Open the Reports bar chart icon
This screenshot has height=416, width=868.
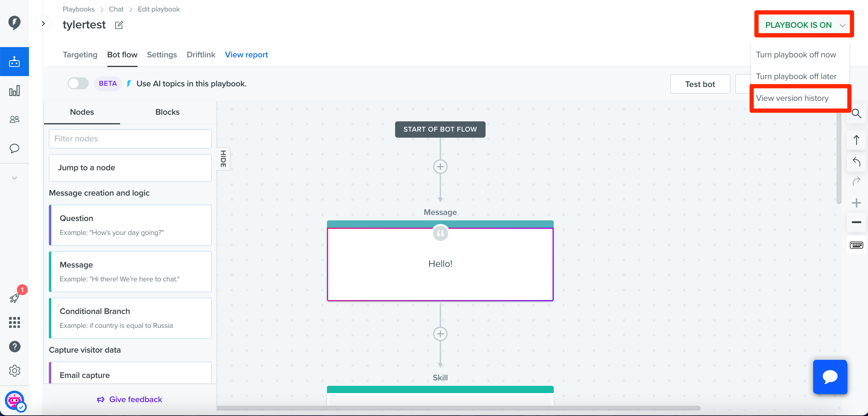click(14, 91)
